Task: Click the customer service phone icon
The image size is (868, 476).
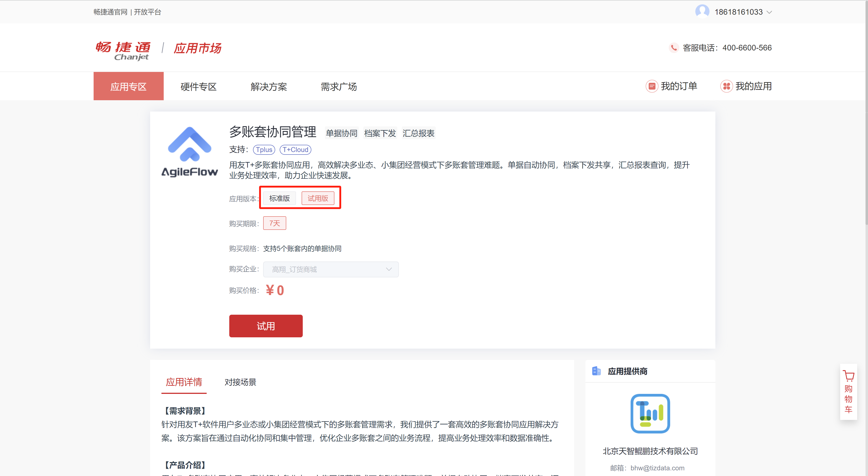Action: [x=674, y=48]
